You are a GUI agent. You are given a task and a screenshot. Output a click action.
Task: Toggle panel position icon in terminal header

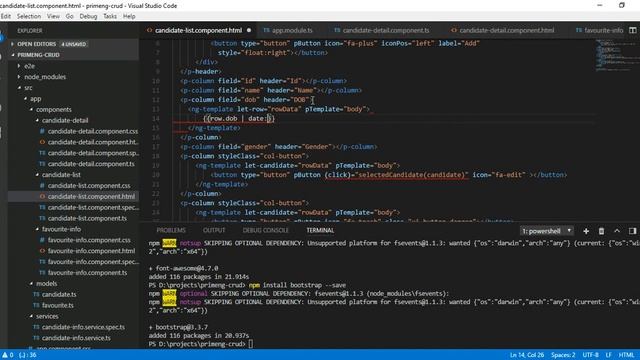632,231
